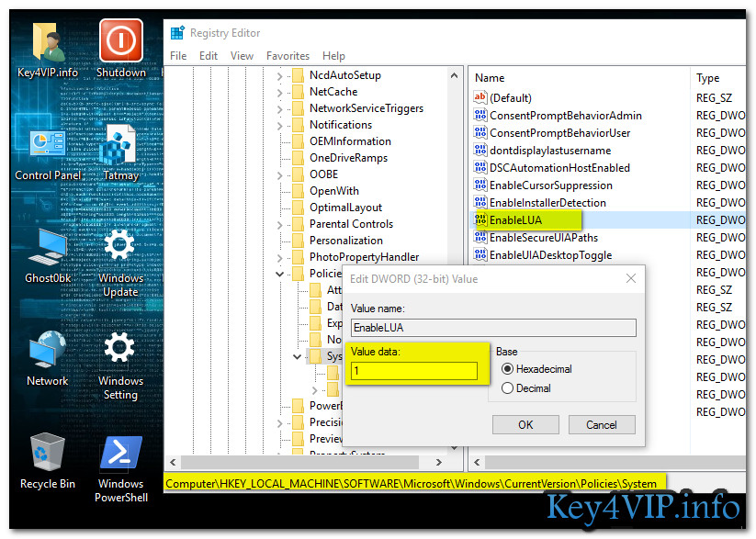Expand the NcdAutoSetup key
Screen dimensions: 756x539
279,75
